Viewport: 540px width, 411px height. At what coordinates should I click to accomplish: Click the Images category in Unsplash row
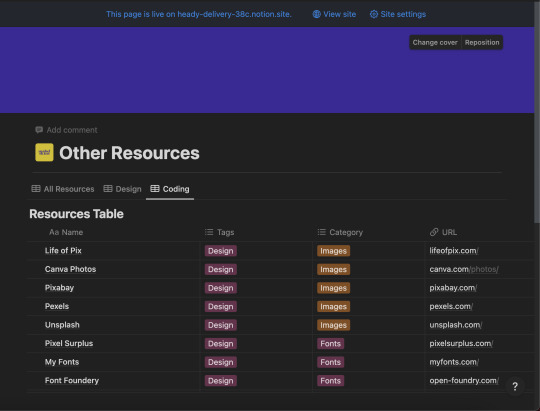(333, 325)
